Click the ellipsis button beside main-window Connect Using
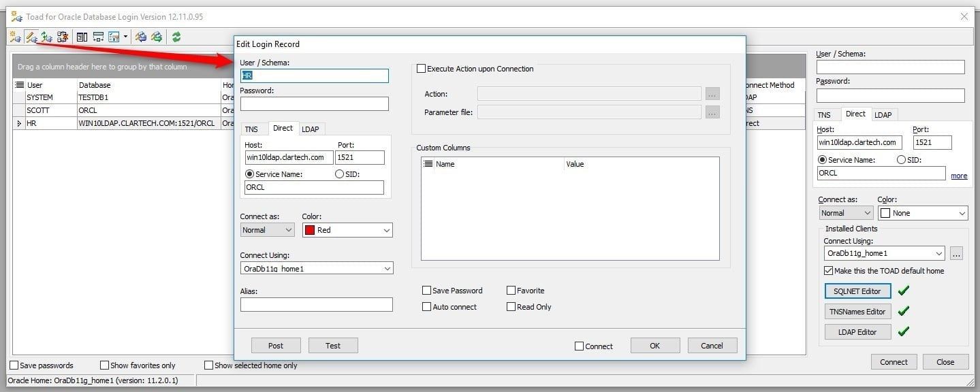980x392 pixels. click(x=956, y=254)
